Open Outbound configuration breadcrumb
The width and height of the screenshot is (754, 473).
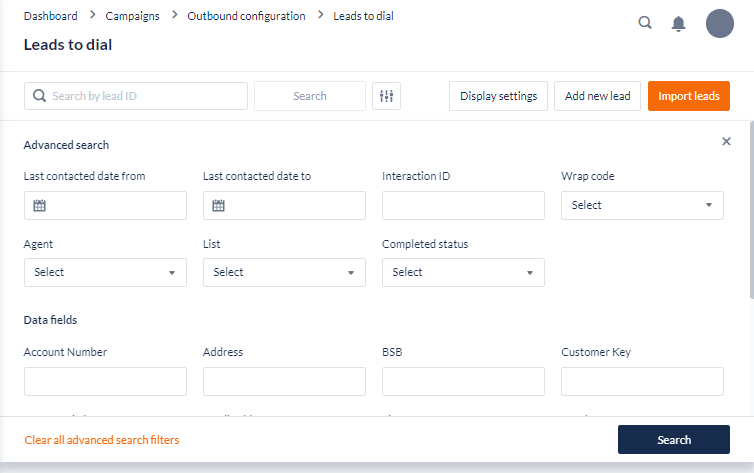tap(245, 16)
